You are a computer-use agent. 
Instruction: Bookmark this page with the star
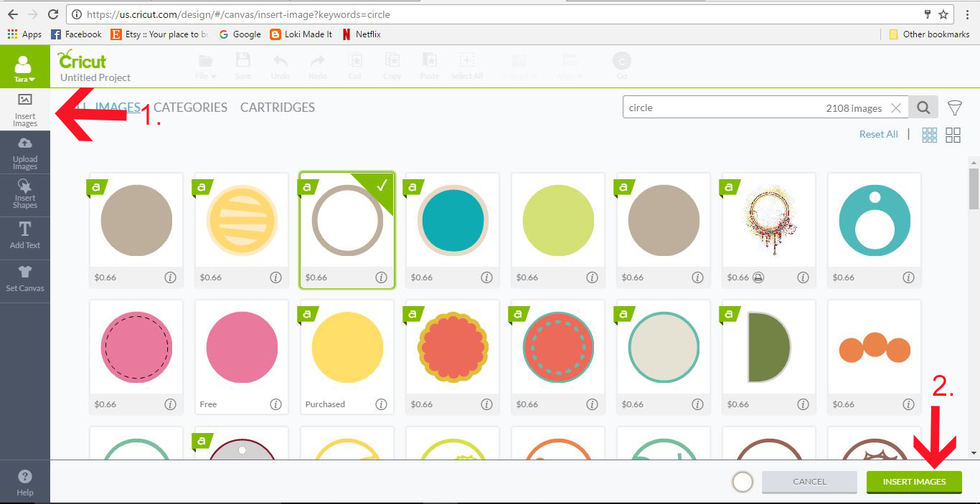tap(944, 14)
